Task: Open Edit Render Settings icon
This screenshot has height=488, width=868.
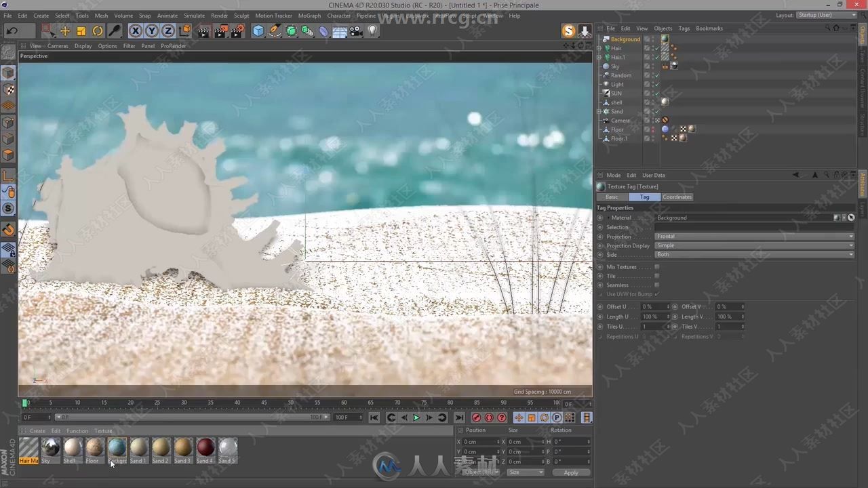Action: pyautogui.click(x=238, y=30)
